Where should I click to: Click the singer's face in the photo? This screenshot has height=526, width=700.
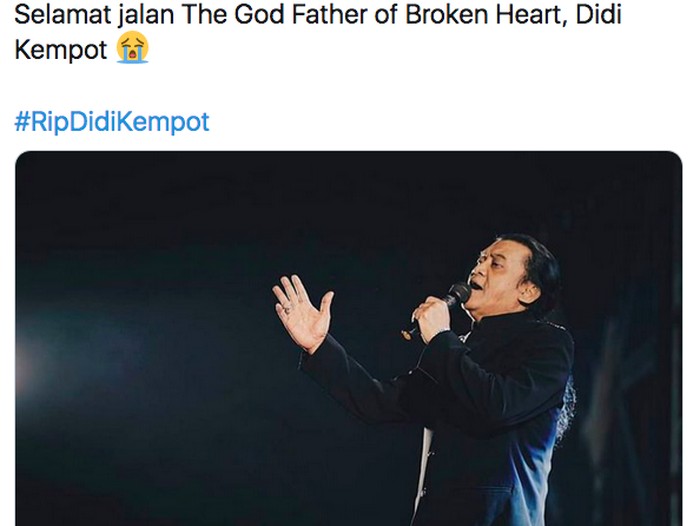pyautogui.click(x=497, y=273)
